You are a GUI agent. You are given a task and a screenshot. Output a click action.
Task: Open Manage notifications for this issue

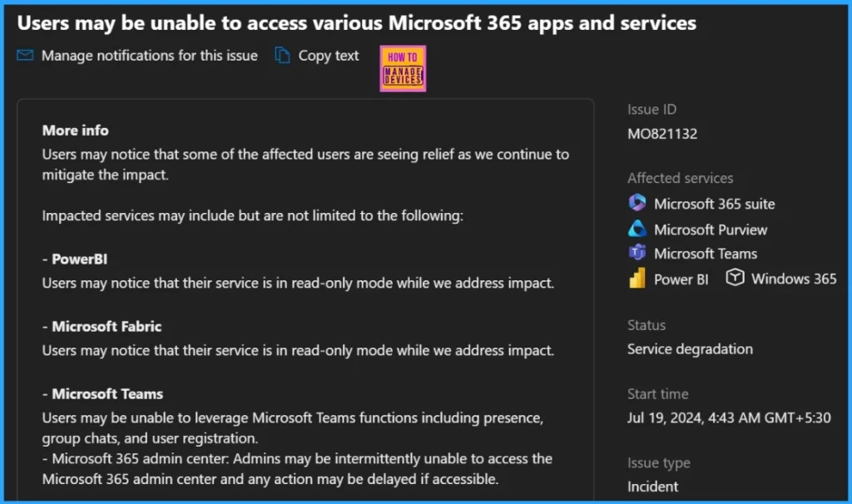[150, 56]
